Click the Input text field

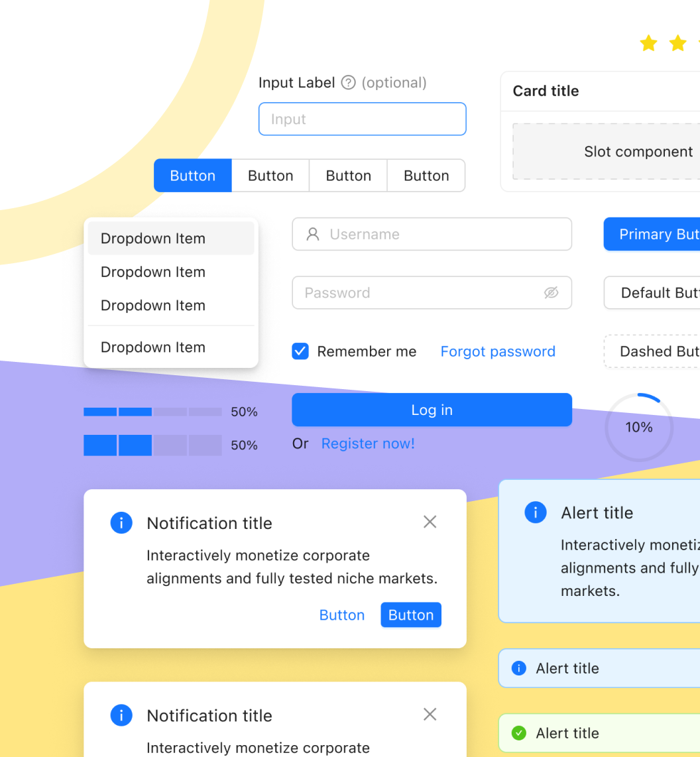click(x=362, y=119)
